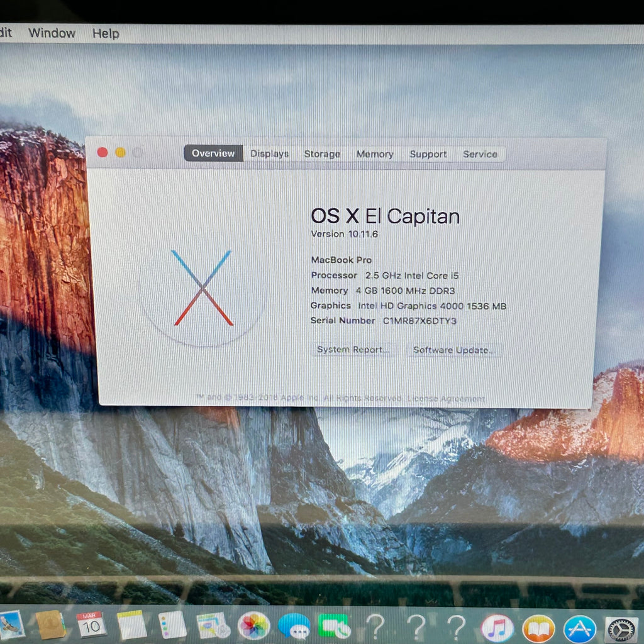Switch to the Storage tab
This screenshot has height=644, width=644.
pyautogui.click(x=322, y=154)
